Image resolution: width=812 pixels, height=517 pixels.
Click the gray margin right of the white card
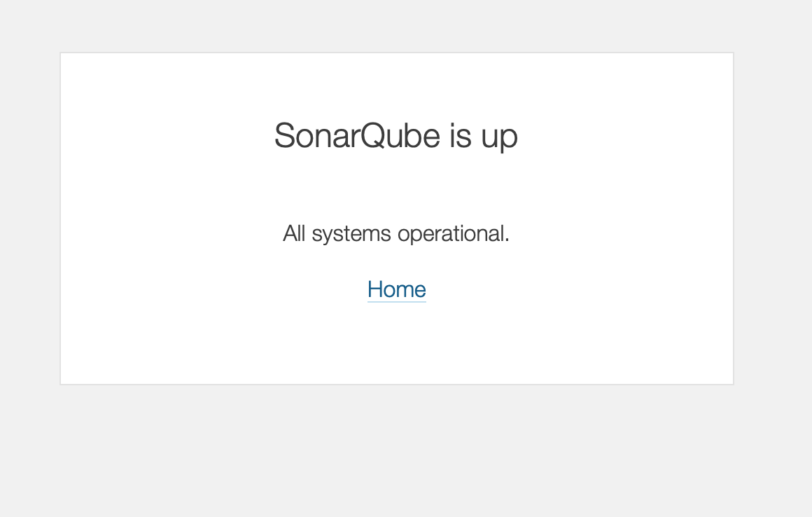pos(773,217)
